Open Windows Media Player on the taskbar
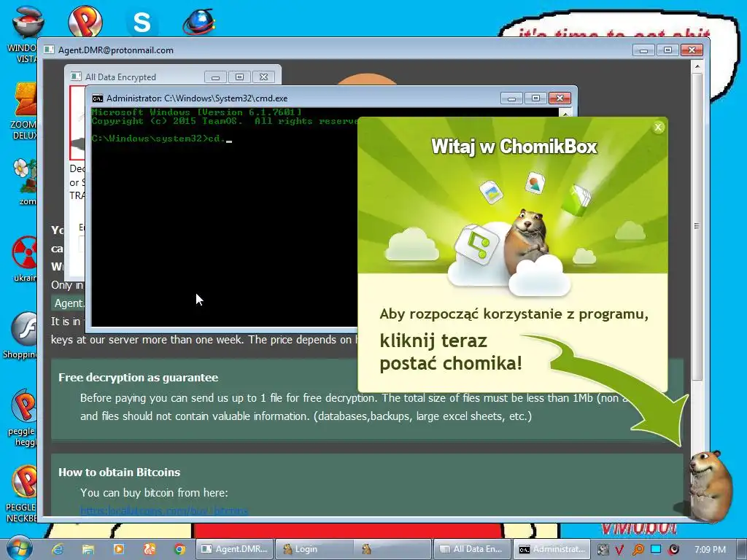Viewport: 747px width, 560px height. (119, 549)
